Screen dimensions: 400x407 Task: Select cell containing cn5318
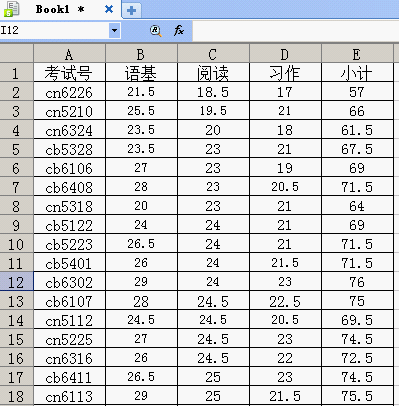pyautogui.click(x=69, y=205)
